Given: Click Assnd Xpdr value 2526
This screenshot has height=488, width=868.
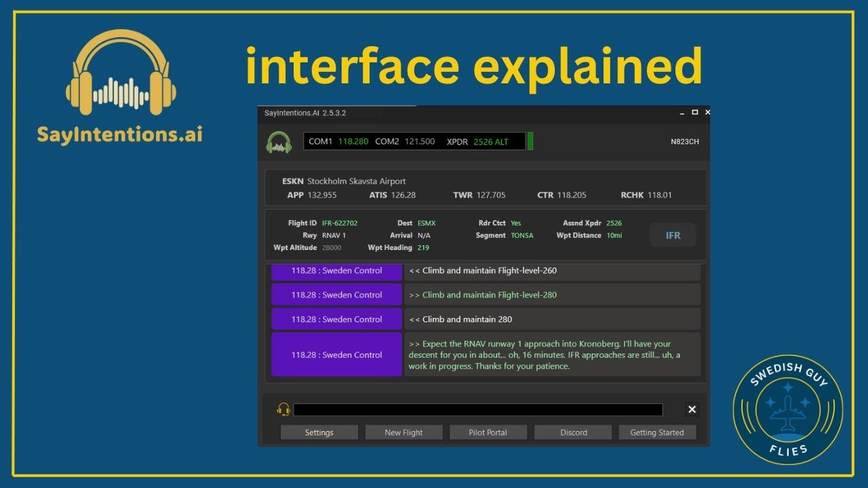Looking at the screenshot, I should (614, 223).
